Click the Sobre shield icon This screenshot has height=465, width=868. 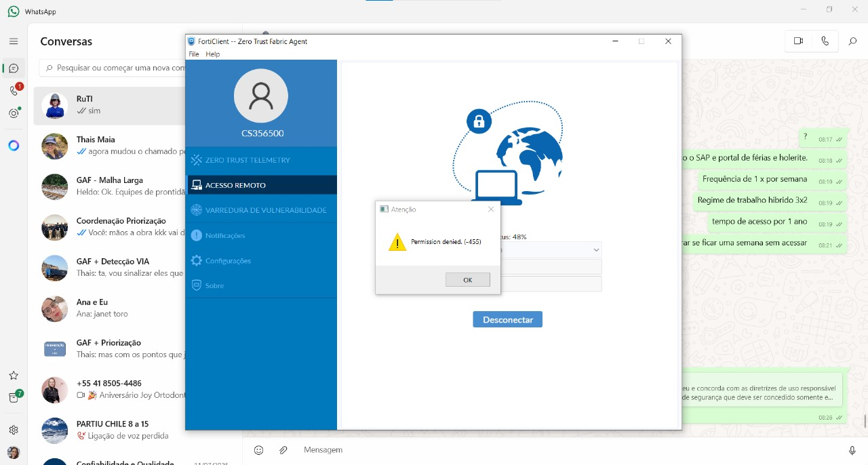pos(197,285)
